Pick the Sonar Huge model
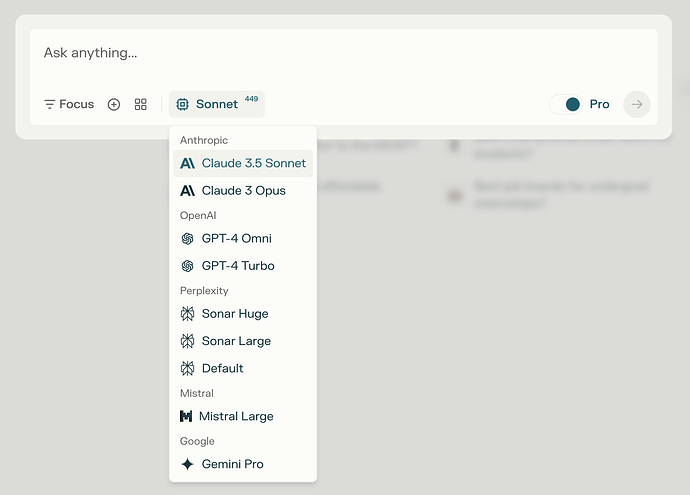Screen dimensions: 690x495 243,314
